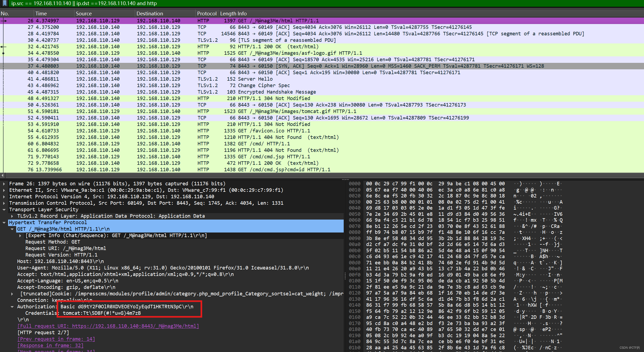The height and width of the screenshot is (352, 644).
Task: Click the packet list scroll-left arrow
Action: click(x=2, y=175)
